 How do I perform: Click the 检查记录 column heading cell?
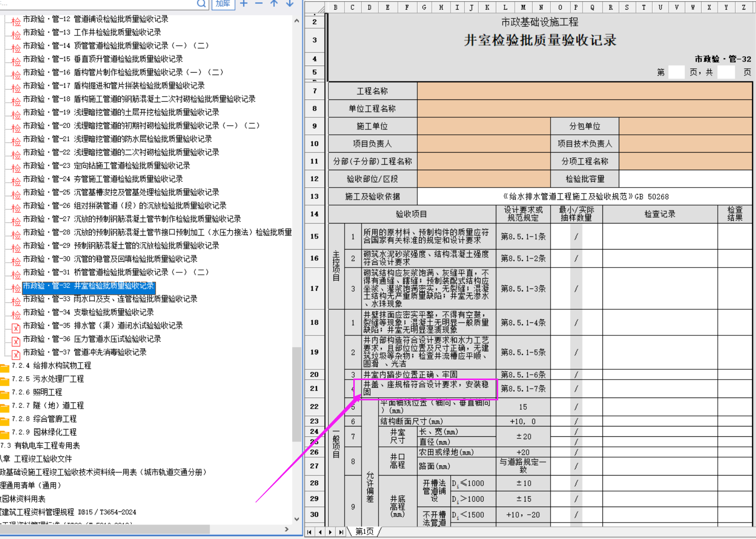[660, 214]
